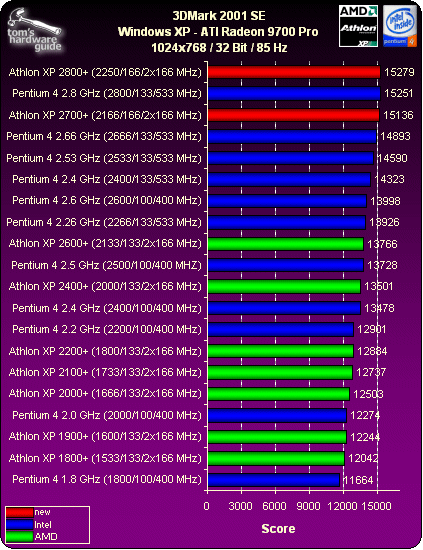The width and height of the screenshot is (423, 550).
Task: Click the green Athlon XP 1800+ bar
Action: [276, 458]
